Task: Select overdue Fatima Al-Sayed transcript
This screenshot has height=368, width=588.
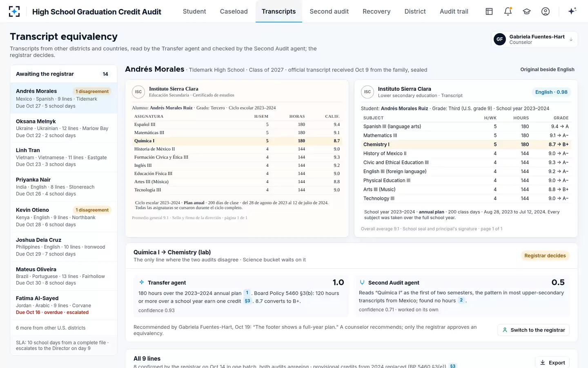Action: (64, 305)
